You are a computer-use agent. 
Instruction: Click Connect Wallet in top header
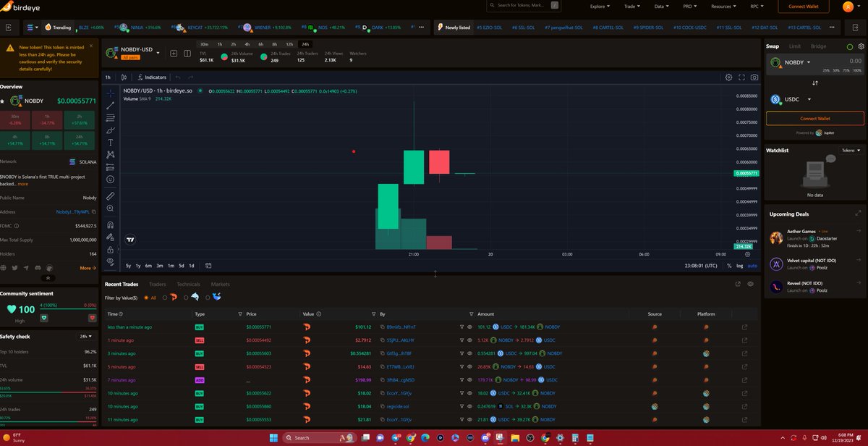[x=803, y=7]
